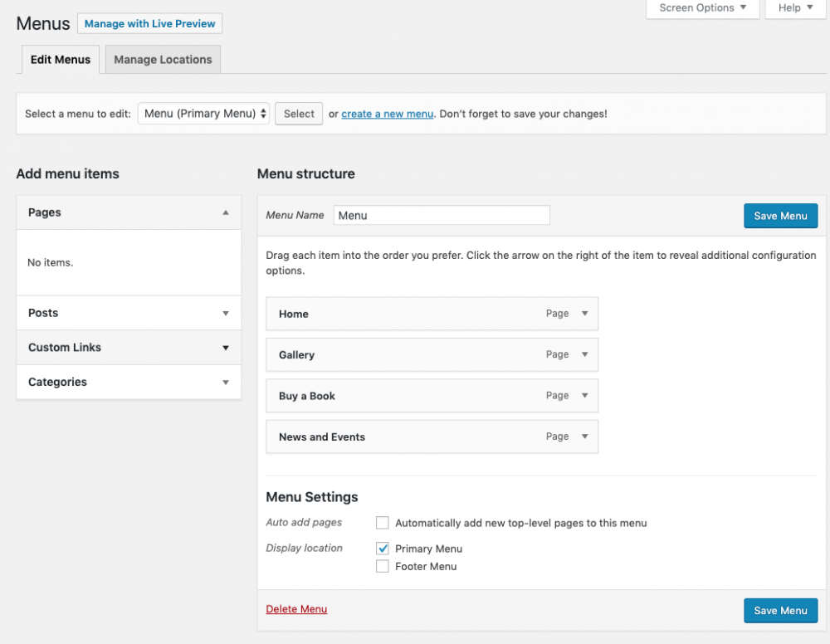Screen dimensions: 830x644
Task: Click the 'No items.' text in Pages
Action: (51, 262)
